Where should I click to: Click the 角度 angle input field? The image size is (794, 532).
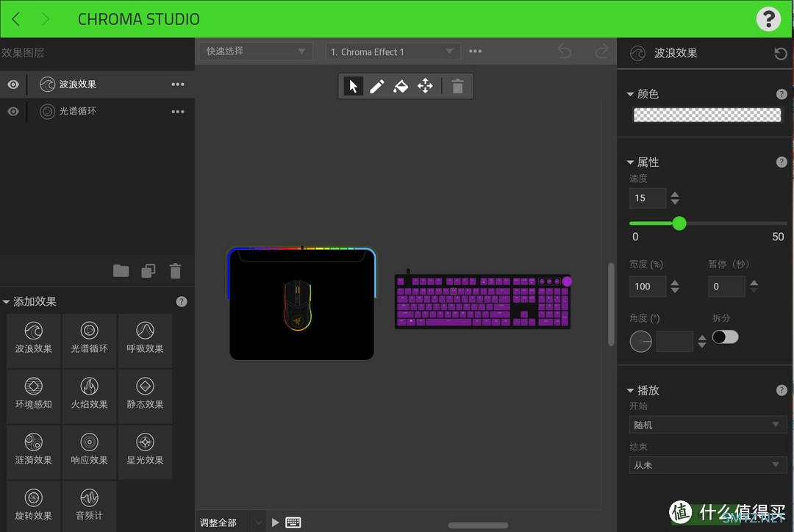(x=674, y=342)
